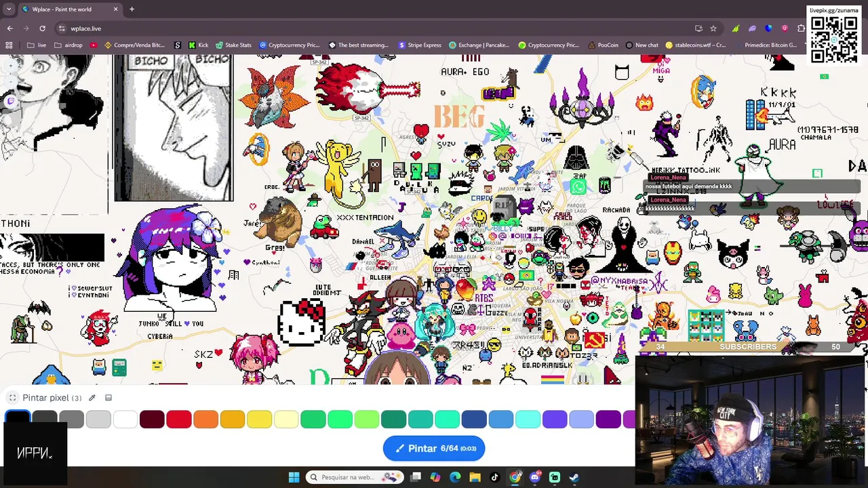Viewport: 868px width, 488px height.
Task: Open the blue shield browser extension
Action: point(768,28)
